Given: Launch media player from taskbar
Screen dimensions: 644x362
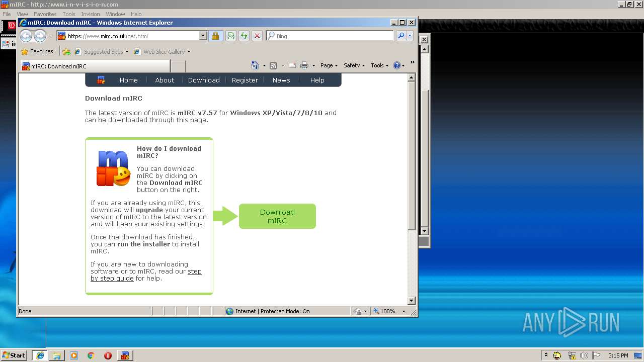Looking at the screenshot, I should pos(74,355).
